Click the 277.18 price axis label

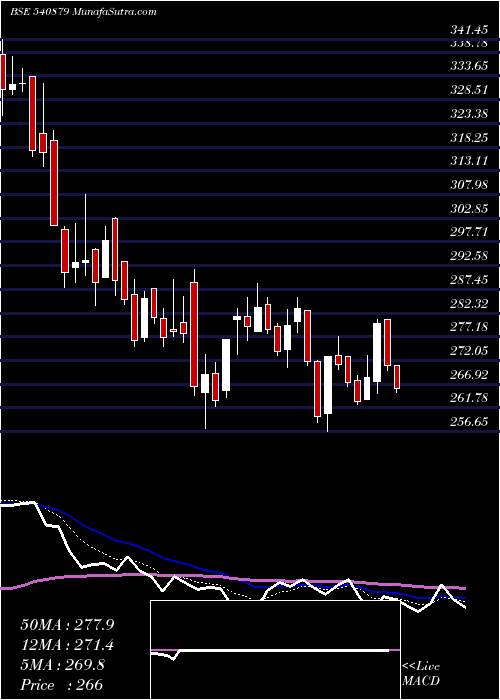pyautogui.click(x=468, y=327)
